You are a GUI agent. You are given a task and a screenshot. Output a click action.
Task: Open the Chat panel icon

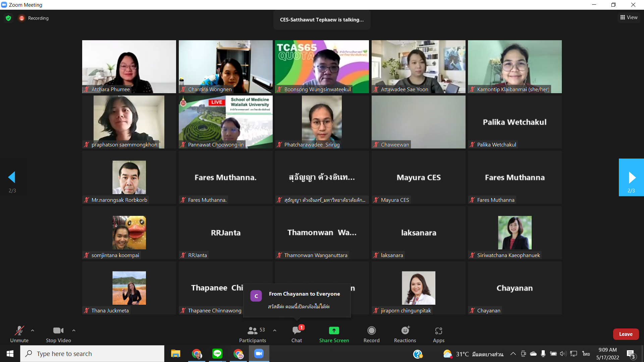tap(297, 331)
